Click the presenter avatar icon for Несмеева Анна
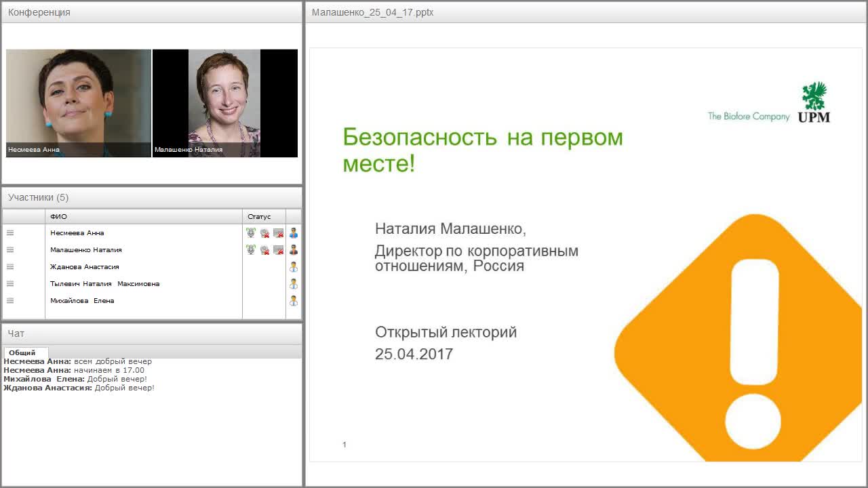 [294, 232]
